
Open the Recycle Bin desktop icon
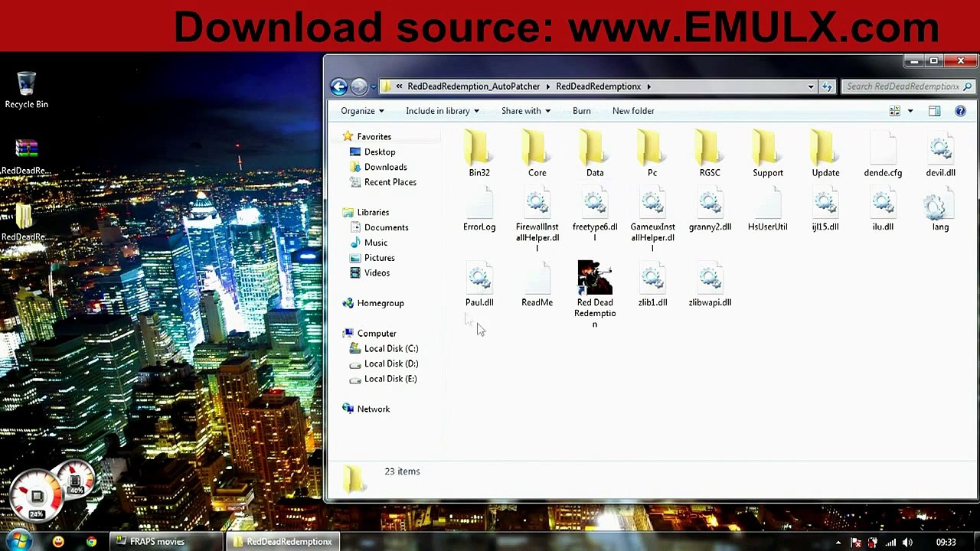click(26, 90)
